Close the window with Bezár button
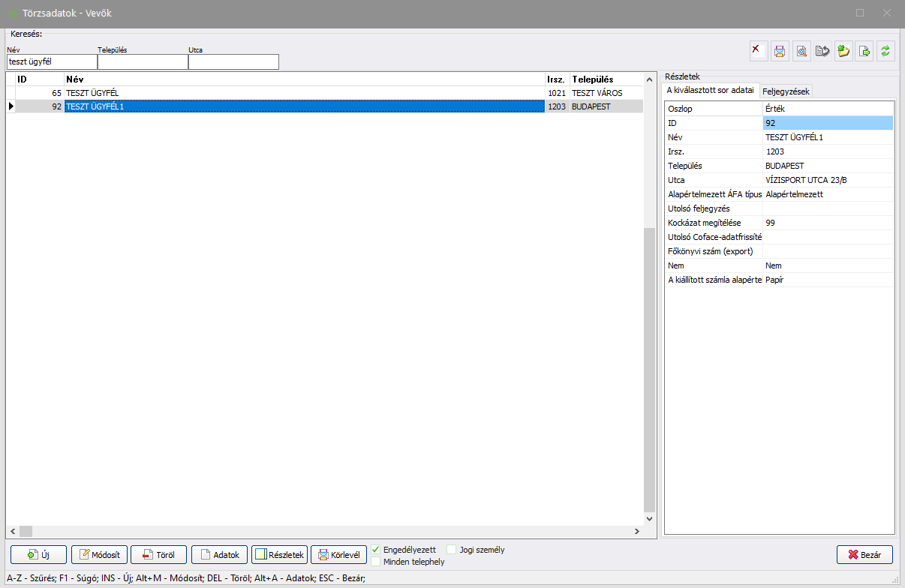905x588 pixels. [x=864, y=555]
